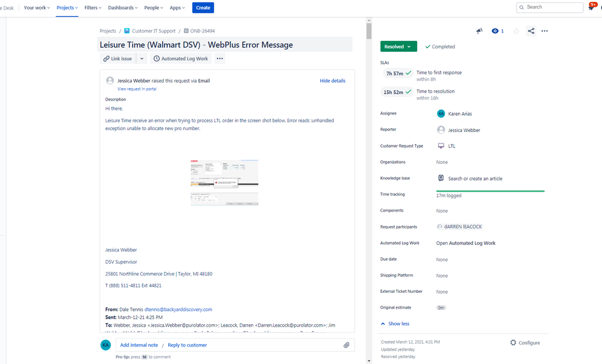Click the Search or create an article field

[x=475, y=178]
